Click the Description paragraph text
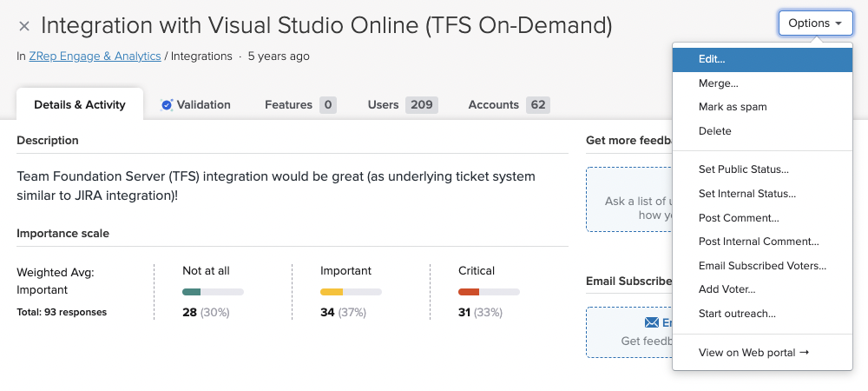 point(276,186)
